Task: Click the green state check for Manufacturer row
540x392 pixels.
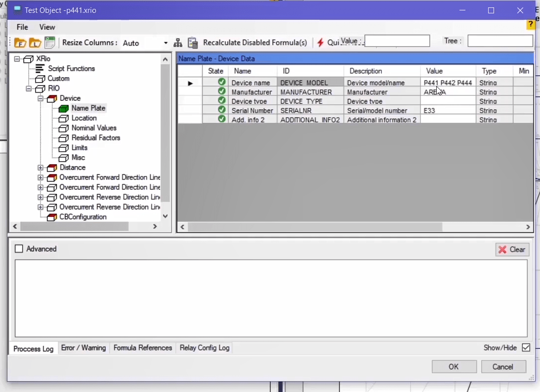Action: [x=222, y=92]
